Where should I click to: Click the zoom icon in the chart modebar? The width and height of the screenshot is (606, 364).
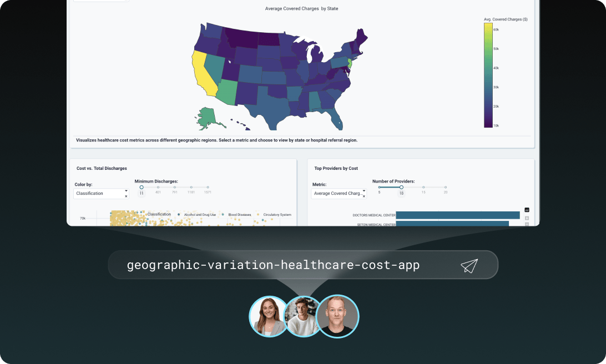(x=527, y=218)
